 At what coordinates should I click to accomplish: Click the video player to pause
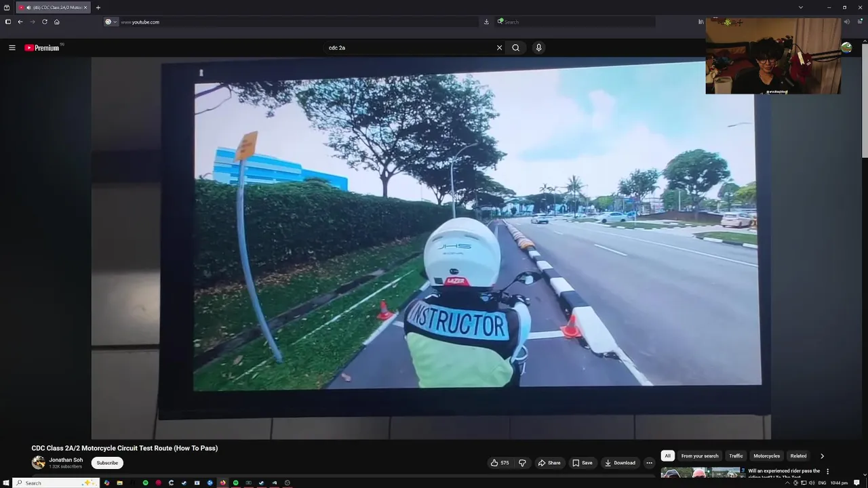(431, 248)
